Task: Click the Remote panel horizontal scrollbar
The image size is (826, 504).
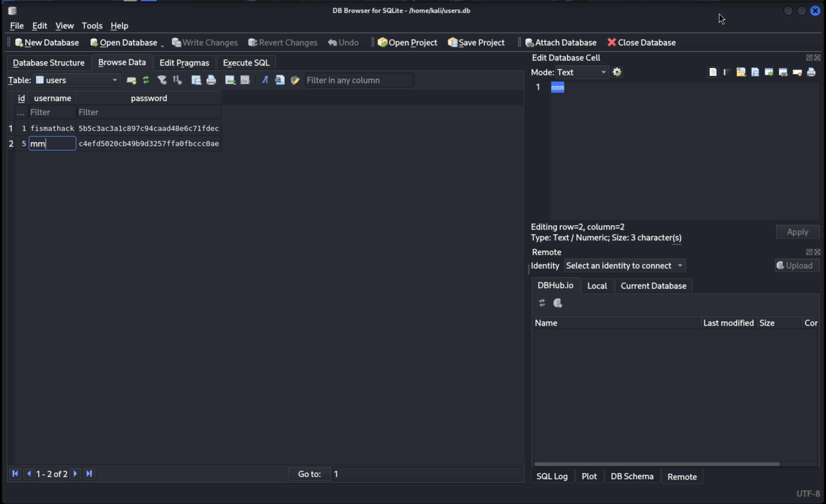Action: click(657, 464)
